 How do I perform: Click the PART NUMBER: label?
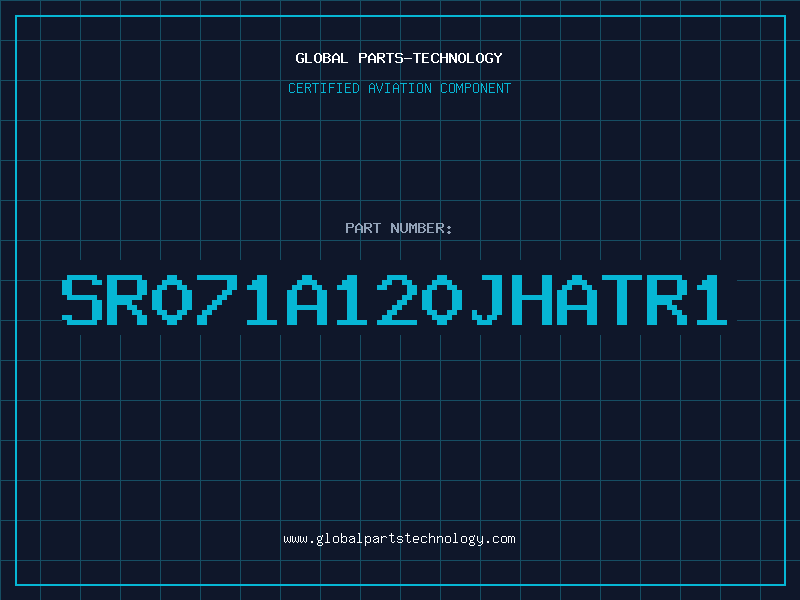(x=399, y=228)
